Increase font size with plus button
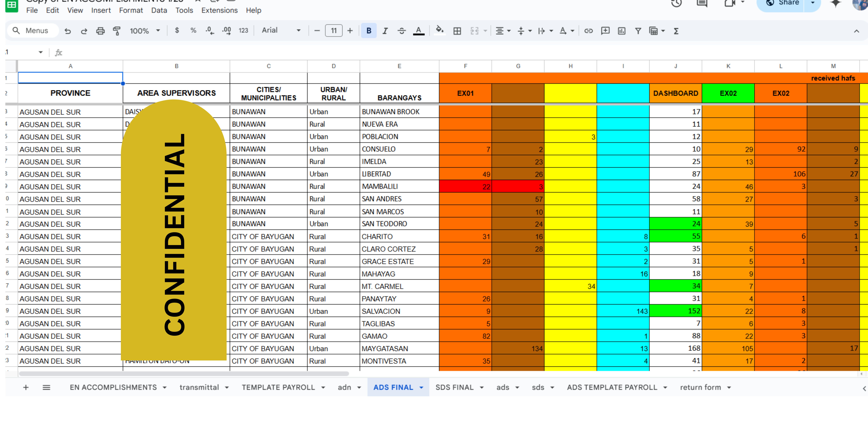Screen dimensions: 868x434 350,31
